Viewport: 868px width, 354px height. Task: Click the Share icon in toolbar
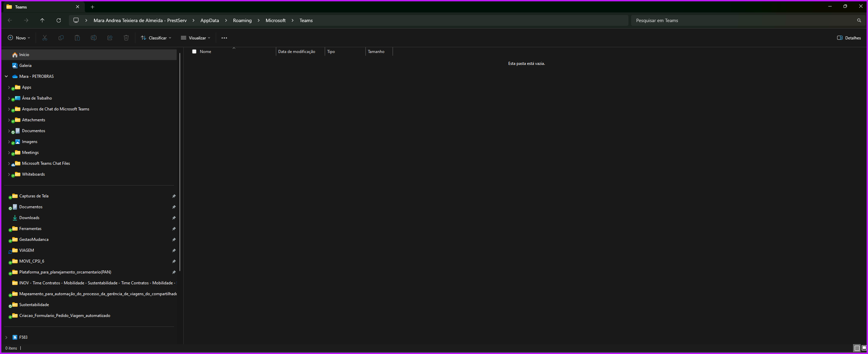[x=110, y=38]
